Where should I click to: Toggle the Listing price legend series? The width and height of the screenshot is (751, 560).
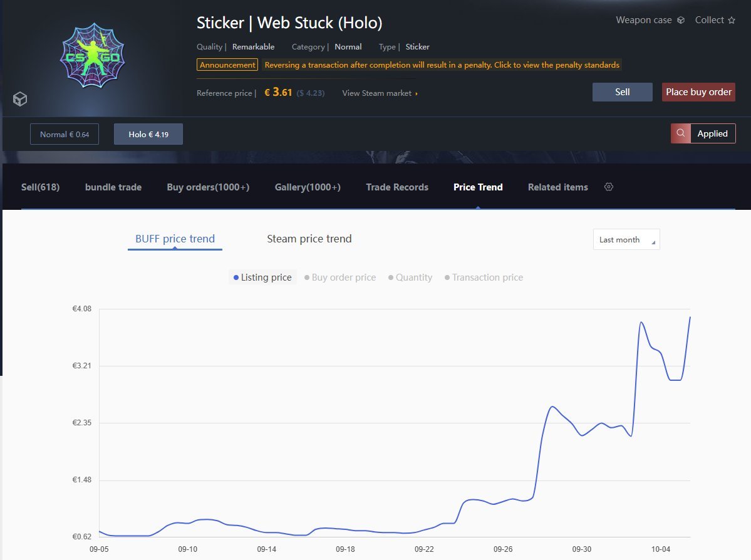(x=262, y=277)
